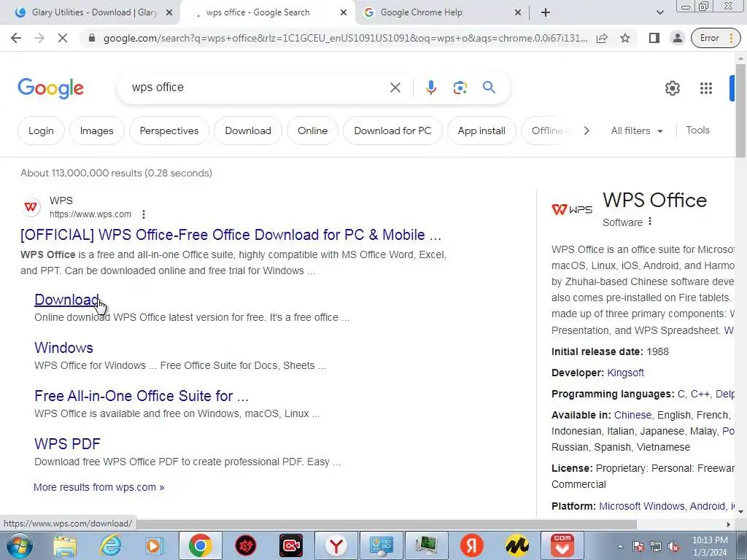This screenshot has width=747, height=560.
Task: Open the Chrome profile avatar icon
Action: 677,38
